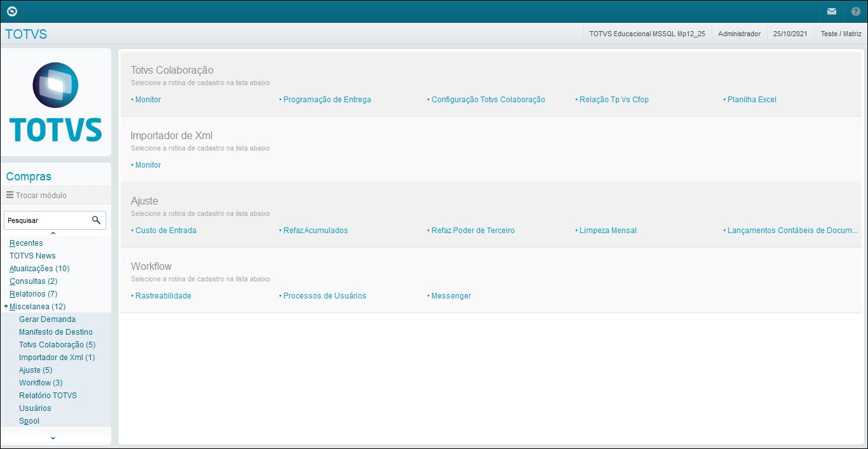Open Ajuste (5) sidebar item
The height and width of the screenshot is (449, 868).
[x=36, y=370]
